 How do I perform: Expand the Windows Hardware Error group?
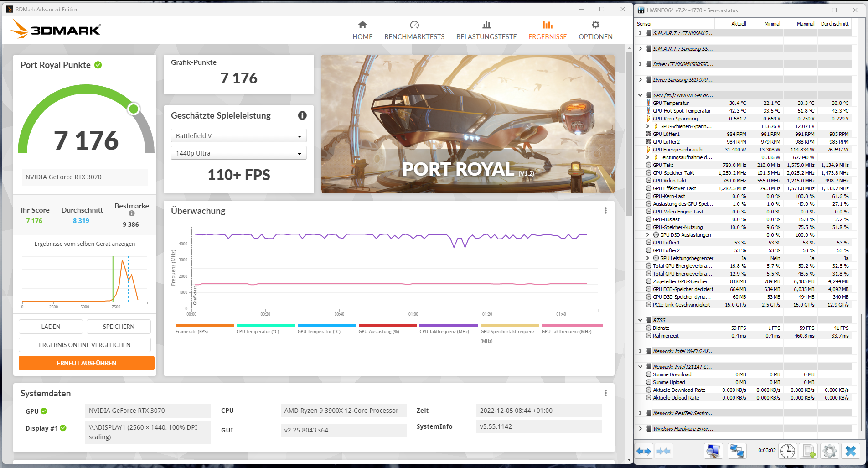(641, 429)
